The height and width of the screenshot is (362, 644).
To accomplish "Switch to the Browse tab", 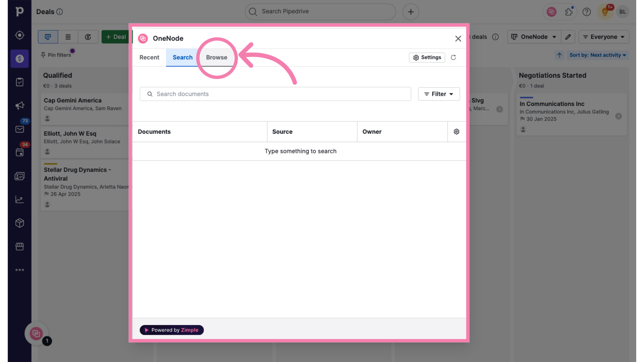I will [x=217, y=57].
